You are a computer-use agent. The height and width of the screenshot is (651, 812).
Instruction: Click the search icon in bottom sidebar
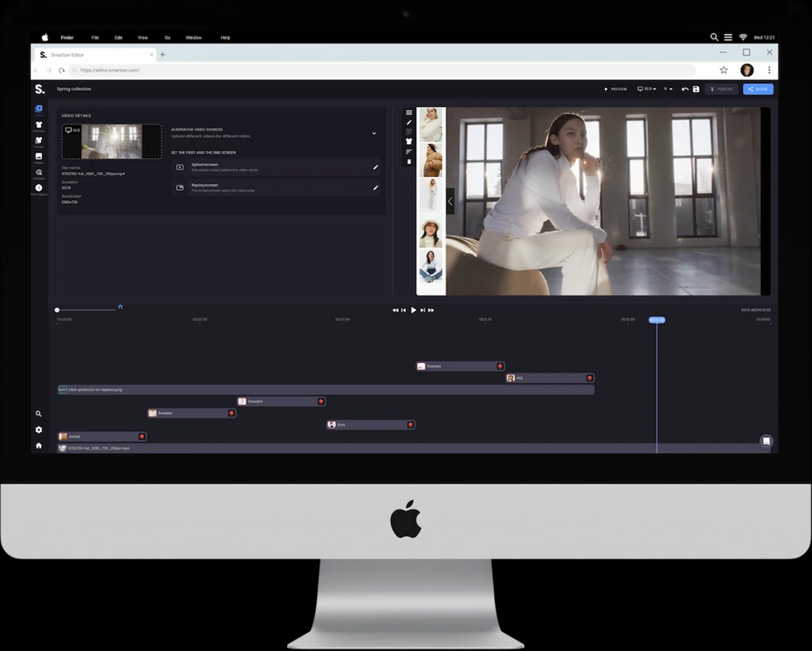(x=38, y=414)
